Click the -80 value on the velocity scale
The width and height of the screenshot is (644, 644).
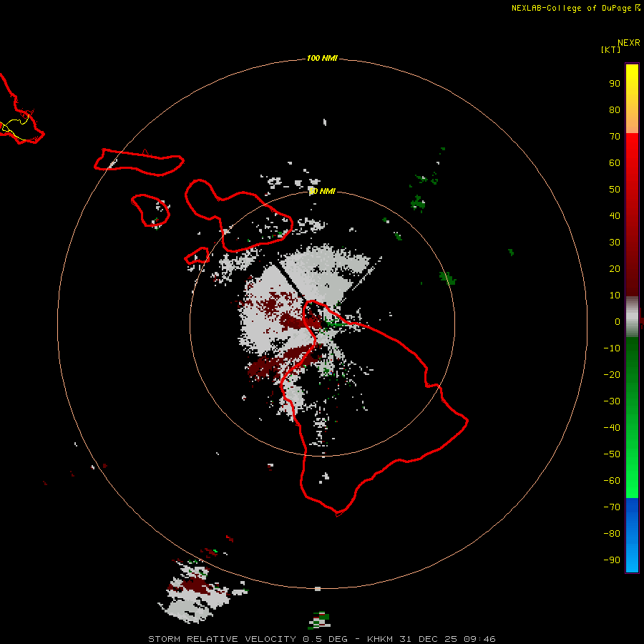click(612, 534)
